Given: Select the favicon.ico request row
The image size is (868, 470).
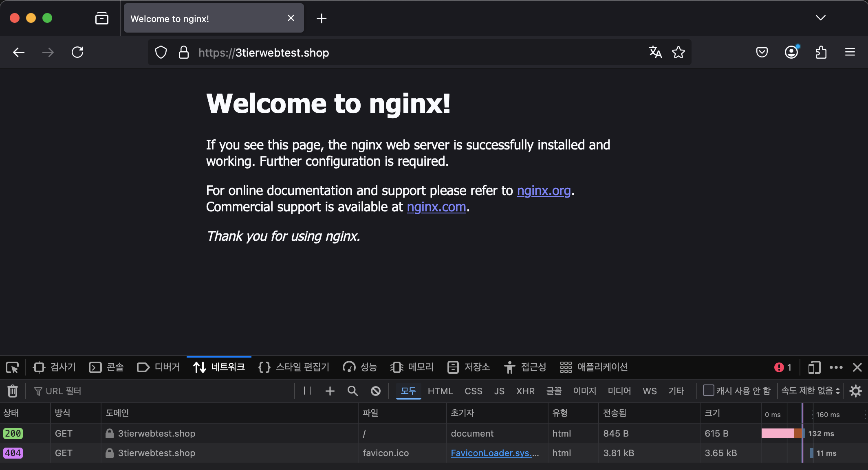Looking at the screenshot, I should pyautogui.click(x=434, y=453).
